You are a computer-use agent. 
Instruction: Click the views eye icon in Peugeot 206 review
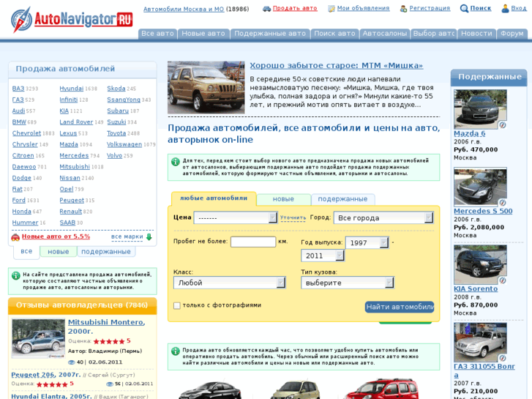(110, 384)
